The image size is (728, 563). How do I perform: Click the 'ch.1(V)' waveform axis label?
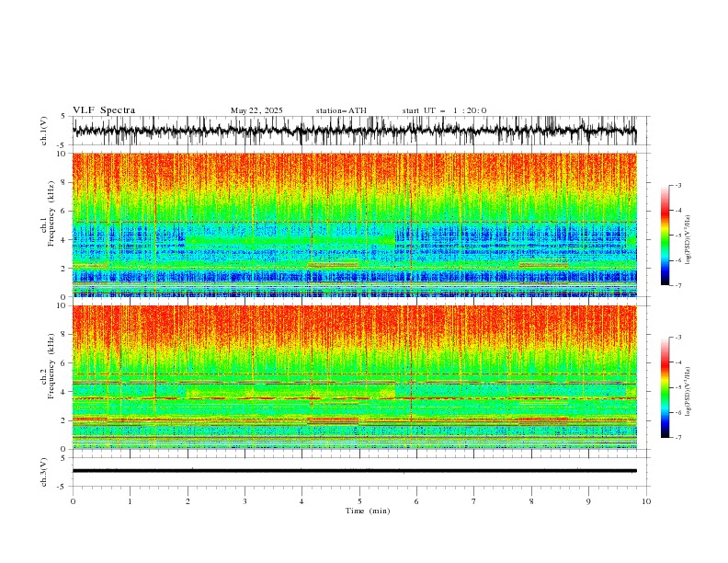44,131
